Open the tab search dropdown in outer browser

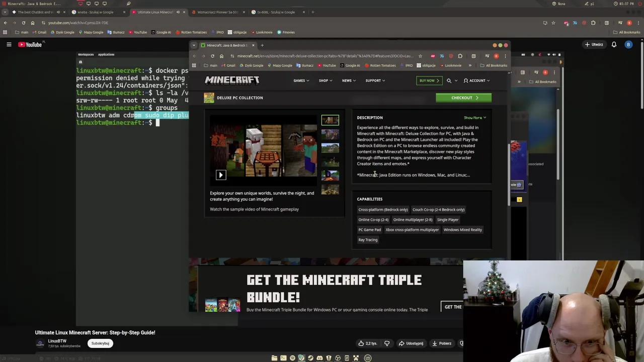(x=5, y=12)
